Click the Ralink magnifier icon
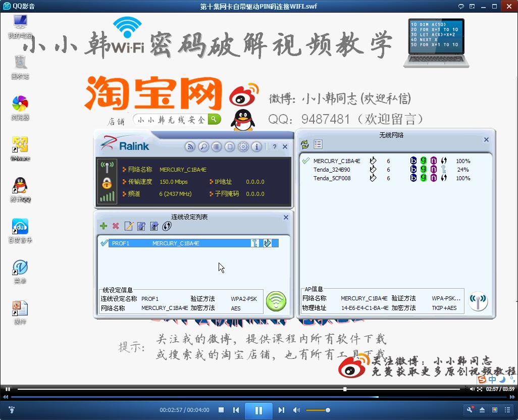 tap(203, 146)
